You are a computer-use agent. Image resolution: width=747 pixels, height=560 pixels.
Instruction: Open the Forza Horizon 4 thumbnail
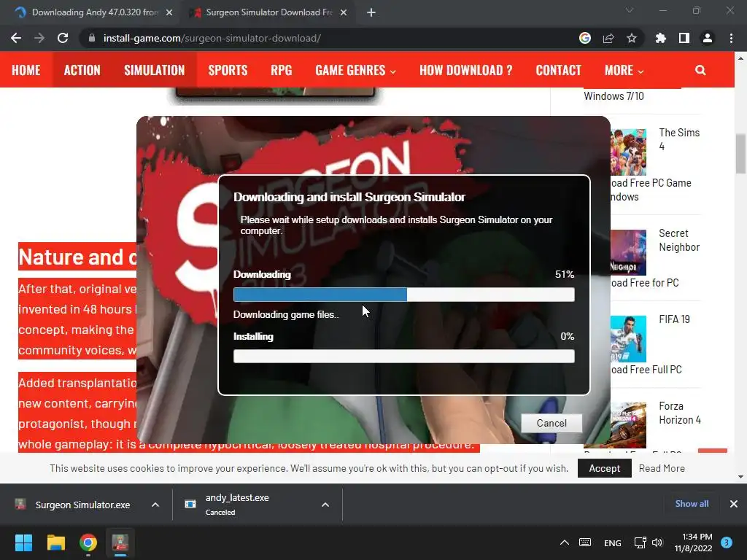(628, 425)
